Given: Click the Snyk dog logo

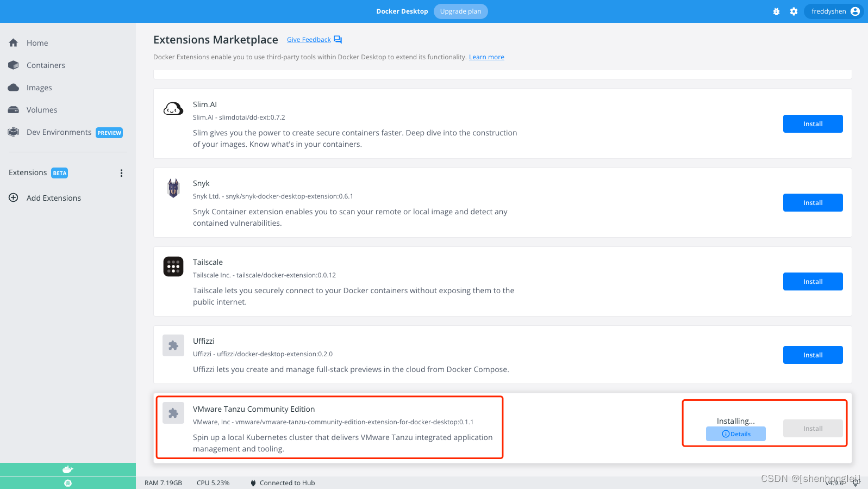Looking at the screenshot, I should 173,188.
